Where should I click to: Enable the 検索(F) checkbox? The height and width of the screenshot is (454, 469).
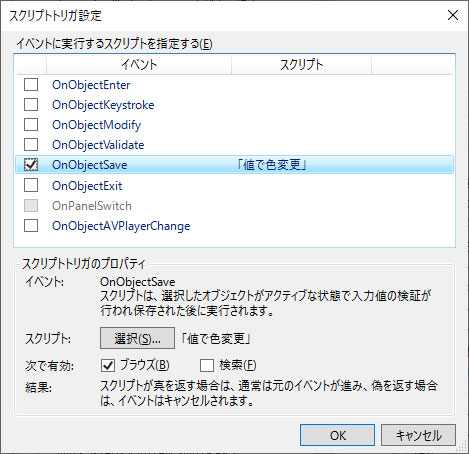[207, 365]
